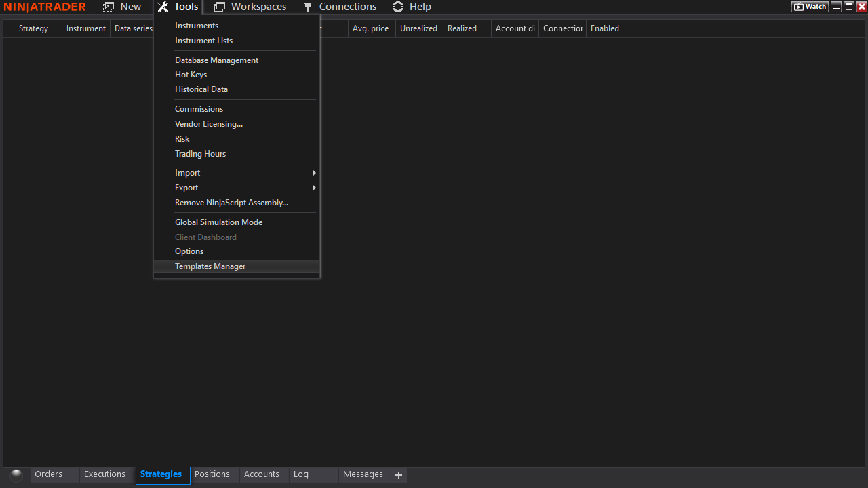
Task: Click the Unrealized column header
Action: click(419, 28)
